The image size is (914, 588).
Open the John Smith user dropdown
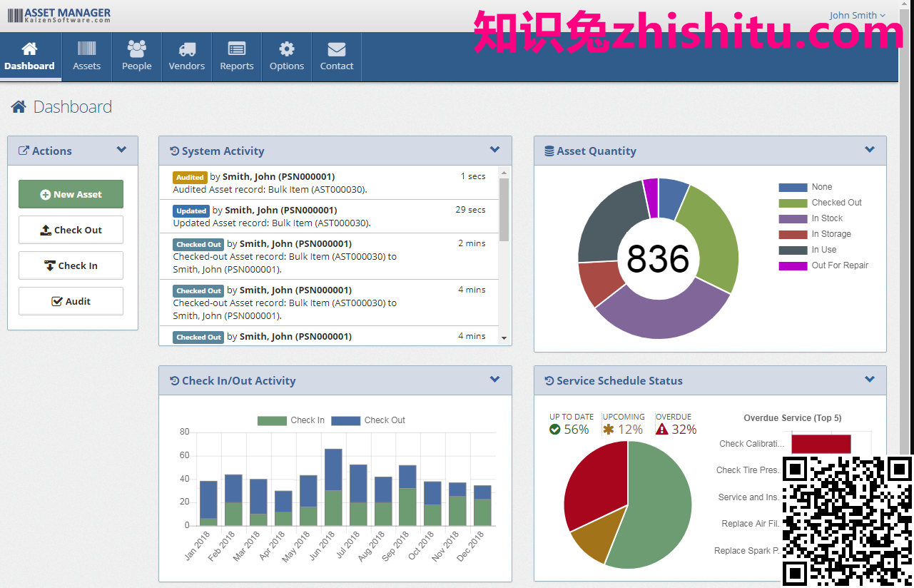[857, 15]
